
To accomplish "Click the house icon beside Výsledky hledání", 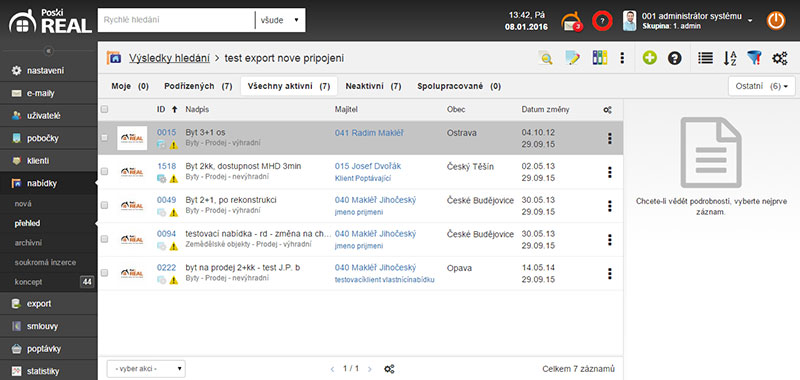I will tap(114, 58).
